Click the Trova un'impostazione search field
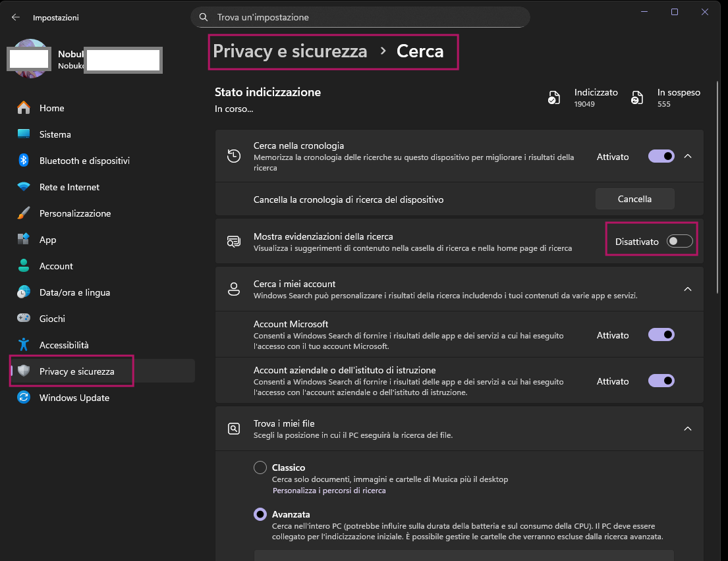This screenshot has width=728, height=561. click(x=360, y=17)
